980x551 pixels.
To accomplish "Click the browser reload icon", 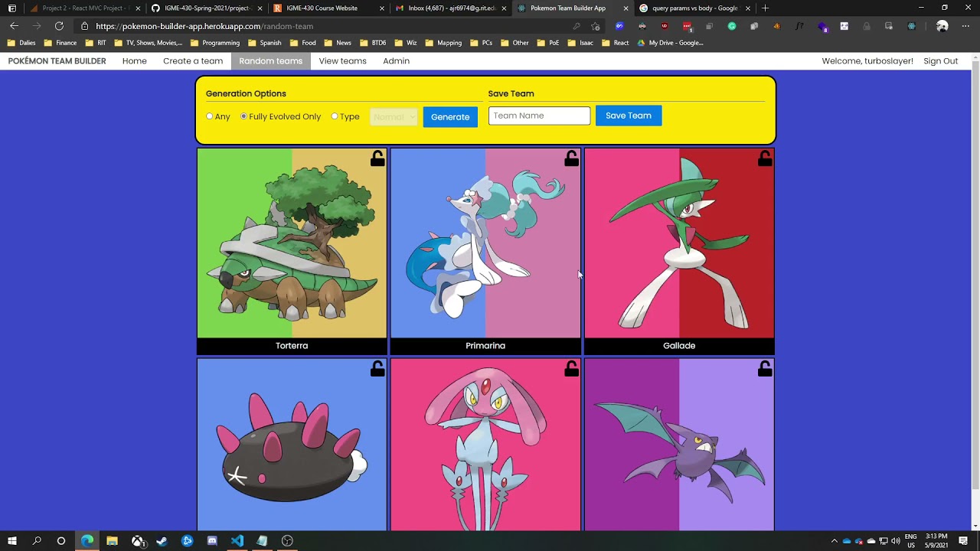I will click(59, 26).
